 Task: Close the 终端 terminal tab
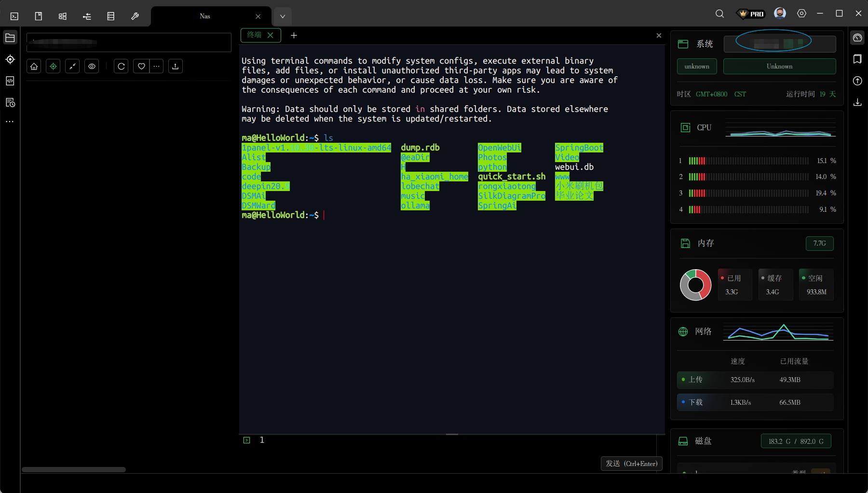coord(271,35)
